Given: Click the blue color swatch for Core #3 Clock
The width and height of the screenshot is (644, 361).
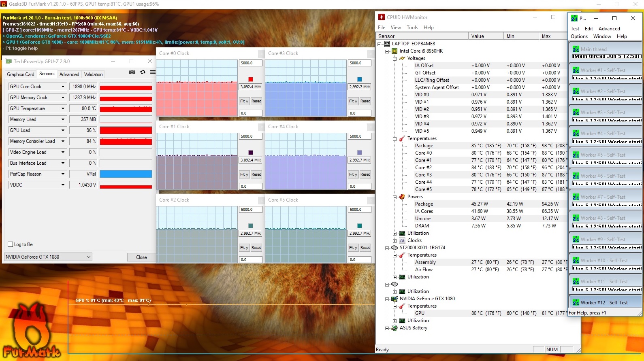Looking at the screenshot, I should (x=360, y=79).
